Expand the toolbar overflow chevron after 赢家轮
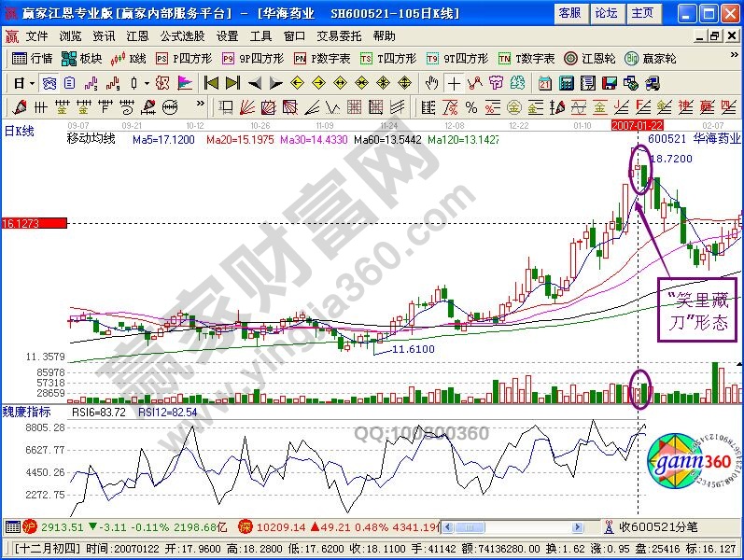Screen dimensions: 744x560 pos(734,55)
